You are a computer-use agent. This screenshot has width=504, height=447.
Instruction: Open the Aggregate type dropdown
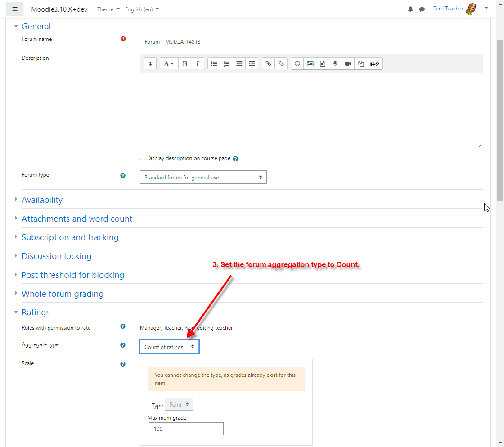click(169, 347)
